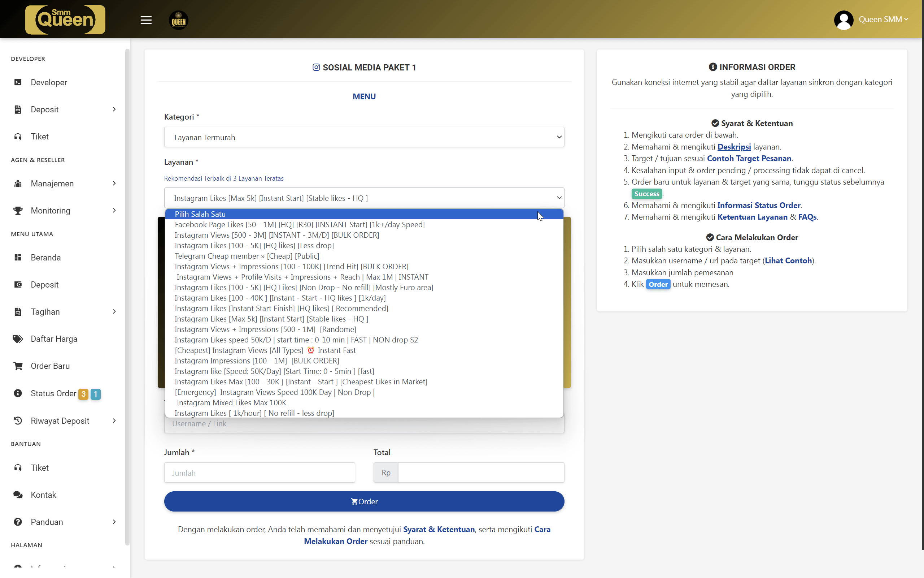Click the Total Rp field
This screenshot has width=924, height=578.
click(x=481, y=473)
